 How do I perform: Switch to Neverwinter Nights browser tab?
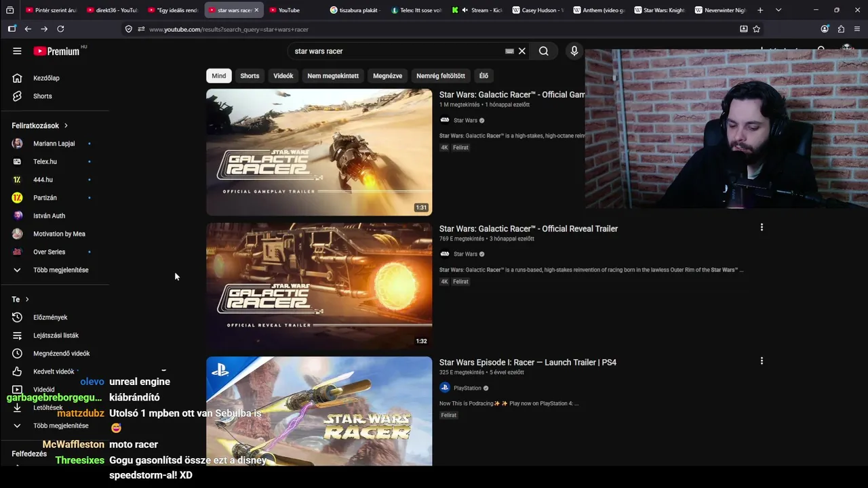722,10
